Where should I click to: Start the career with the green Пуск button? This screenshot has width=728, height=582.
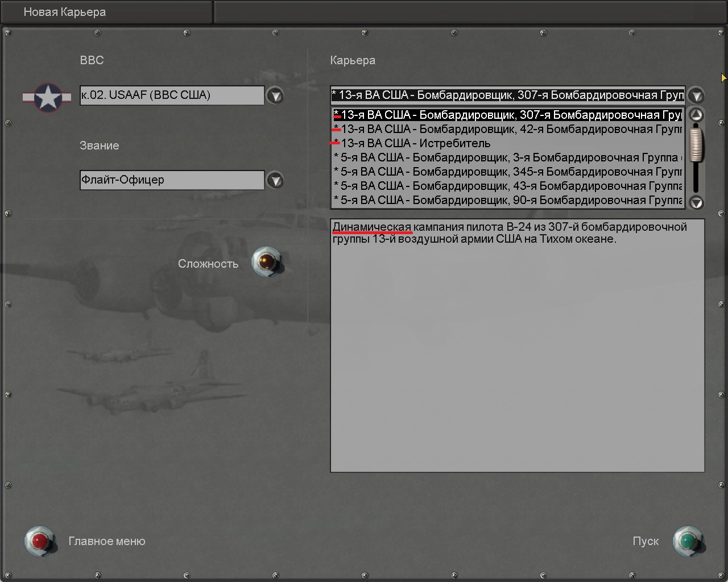pyautogui.click(x=688, y=541)
